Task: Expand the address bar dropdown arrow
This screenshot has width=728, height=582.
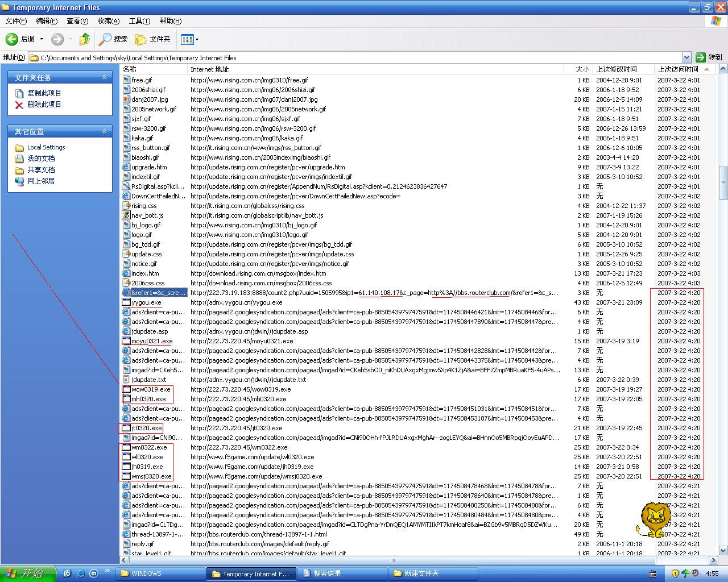Action: [x=686, y=57]
